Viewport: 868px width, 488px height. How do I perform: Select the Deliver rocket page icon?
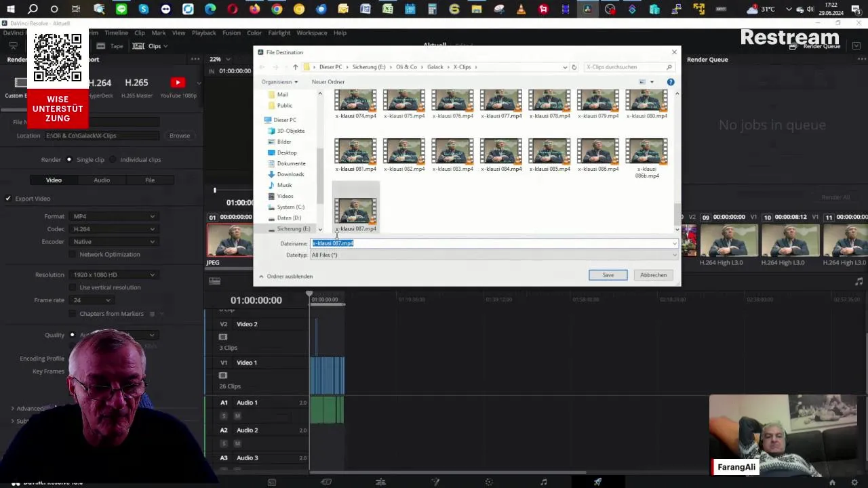(x=597, y=483)
